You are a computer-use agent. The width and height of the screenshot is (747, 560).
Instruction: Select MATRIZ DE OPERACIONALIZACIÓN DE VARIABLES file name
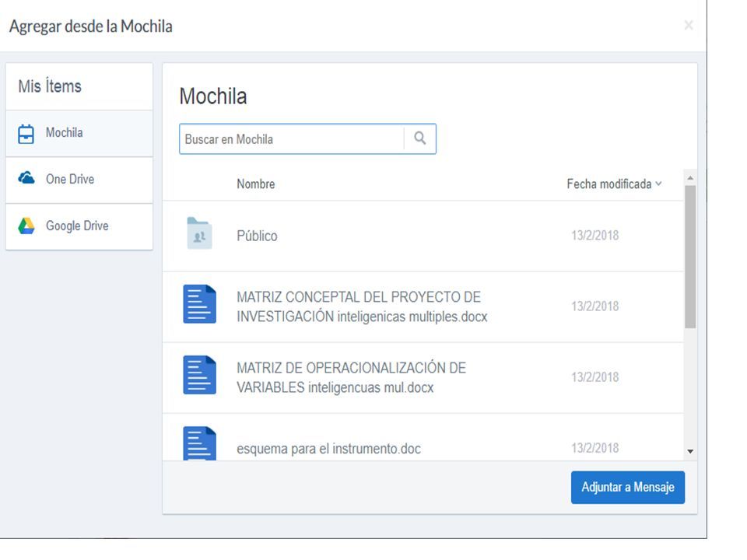(x=352, y=378)
